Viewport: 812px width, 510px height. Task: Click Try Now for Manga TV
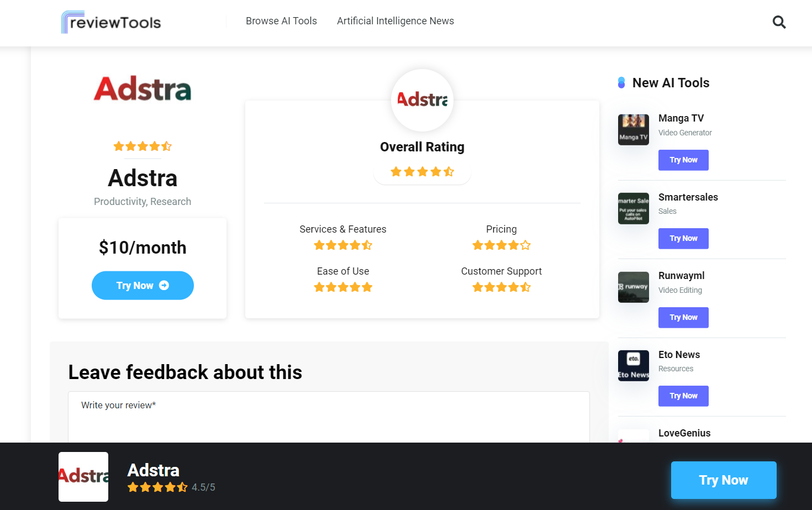pos(683,160)
